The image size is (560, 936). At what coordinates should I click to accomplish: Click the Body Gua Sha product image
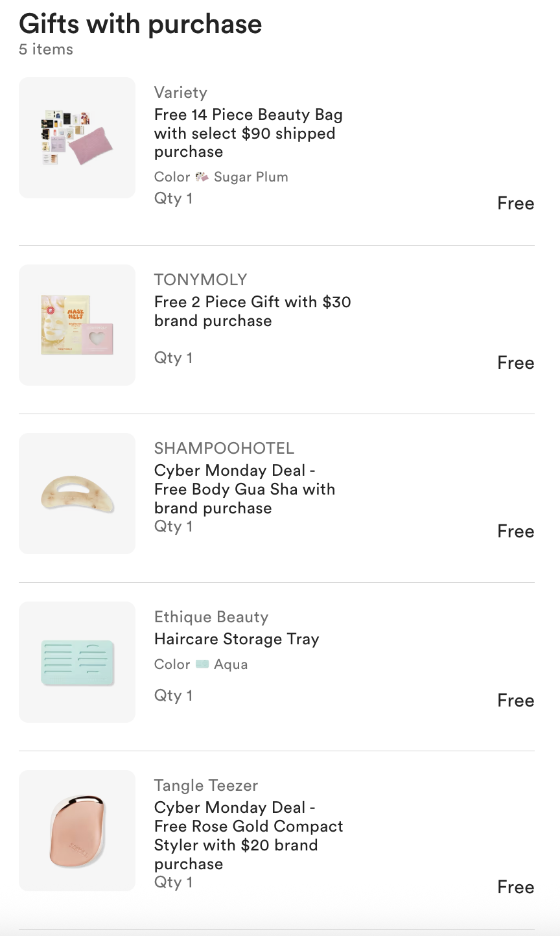pyautogui.click(x=77, y=493)
